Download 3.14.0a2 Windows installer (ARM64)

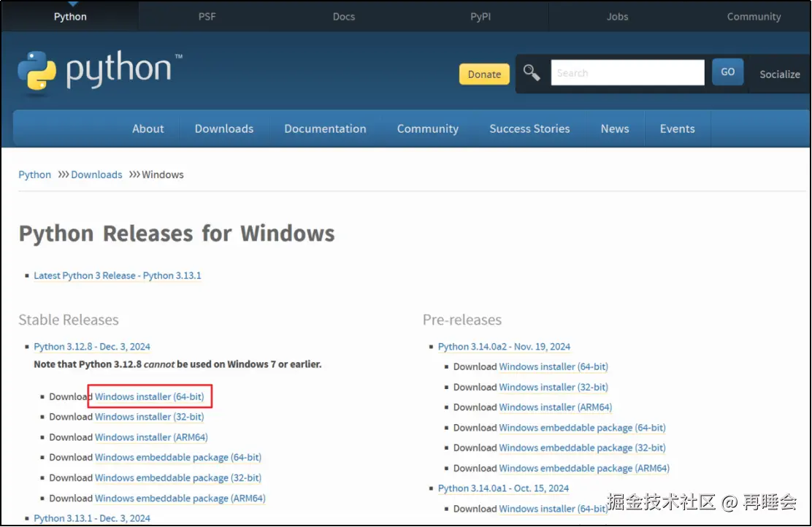pos(556,407)
